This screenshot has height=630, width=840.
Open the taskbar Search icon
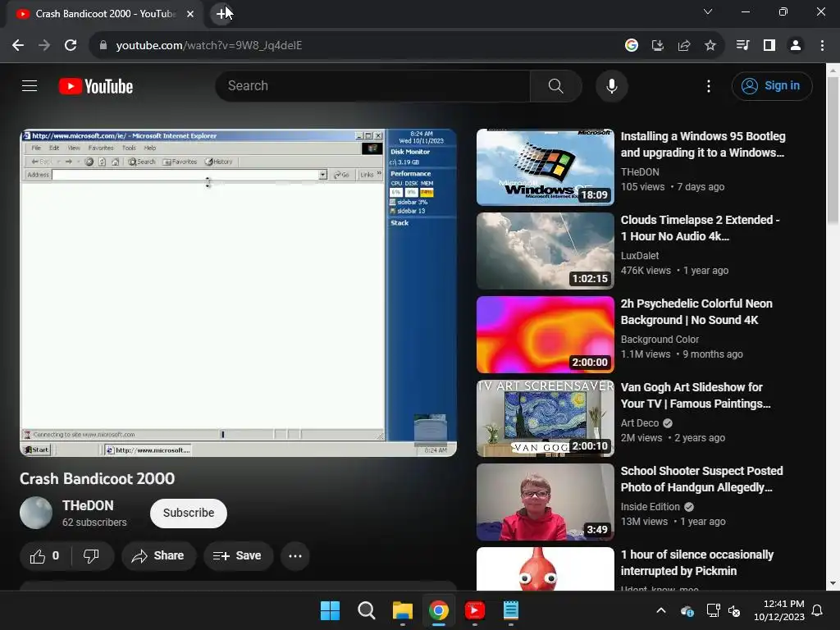pyautogui.click(x=367, y=610)
